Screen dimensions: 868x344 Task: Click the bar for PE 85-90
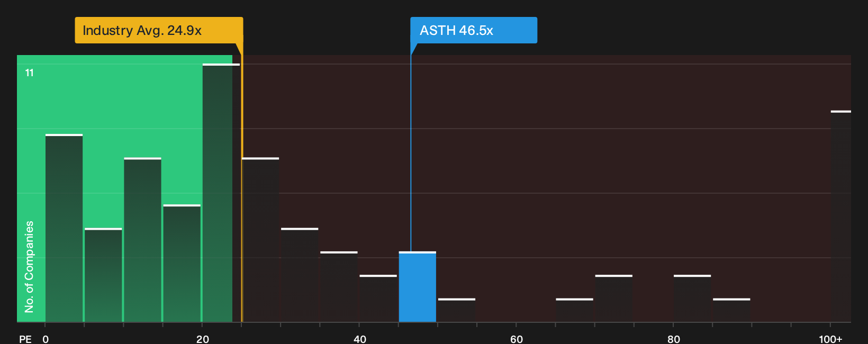point(731,310)
